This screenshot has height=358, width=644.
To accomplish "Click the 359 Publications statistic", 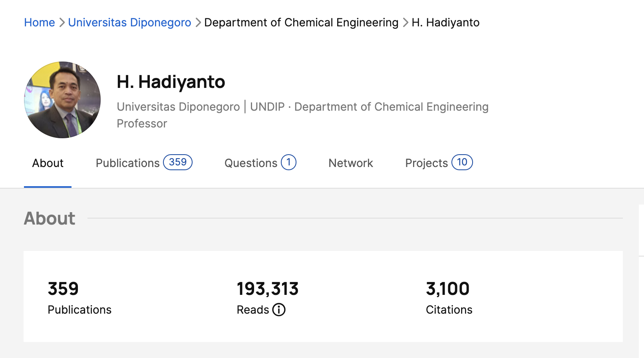I will [x=63, y=289].
